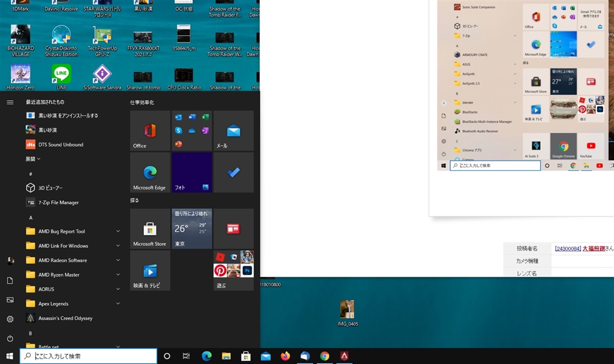Viewport: 614px width, 364px height.
Task: Expand AMD Bug Report Tool folder
Action: 73,231
